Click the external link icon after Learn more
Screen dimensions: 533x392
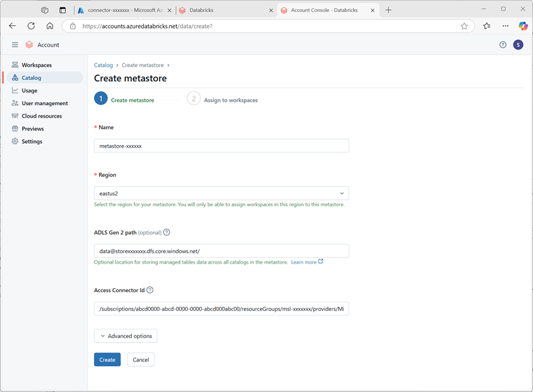click(x=320, y=262)
